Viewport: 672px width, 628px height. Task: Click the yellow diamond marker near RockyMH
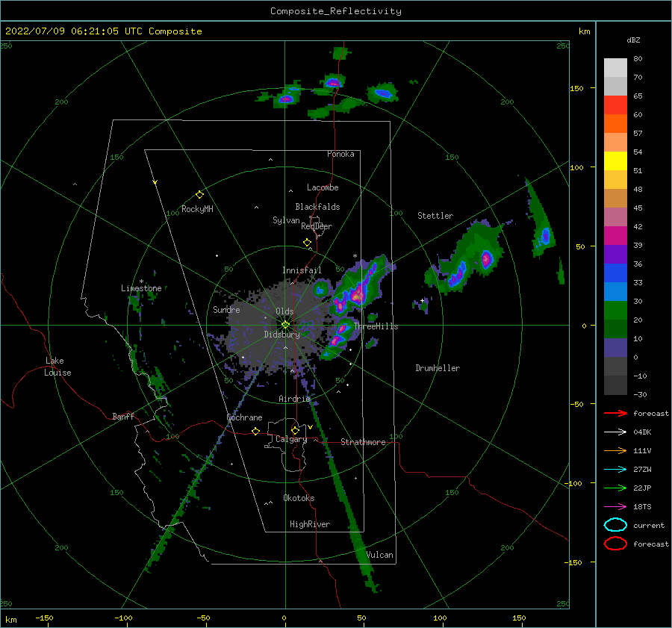[x=199, y=195]
